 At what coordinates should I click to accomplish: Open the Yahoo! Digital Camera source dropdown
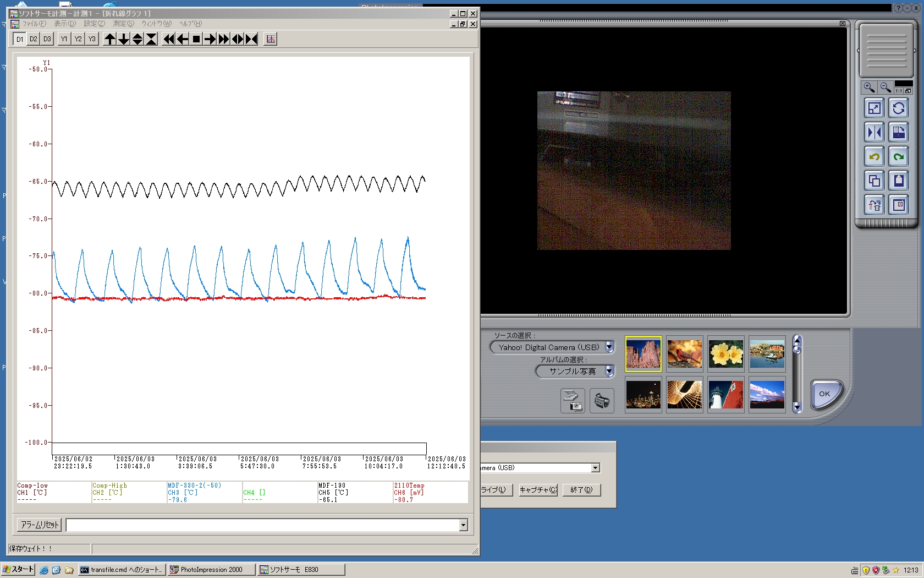[x=609, y=347]
